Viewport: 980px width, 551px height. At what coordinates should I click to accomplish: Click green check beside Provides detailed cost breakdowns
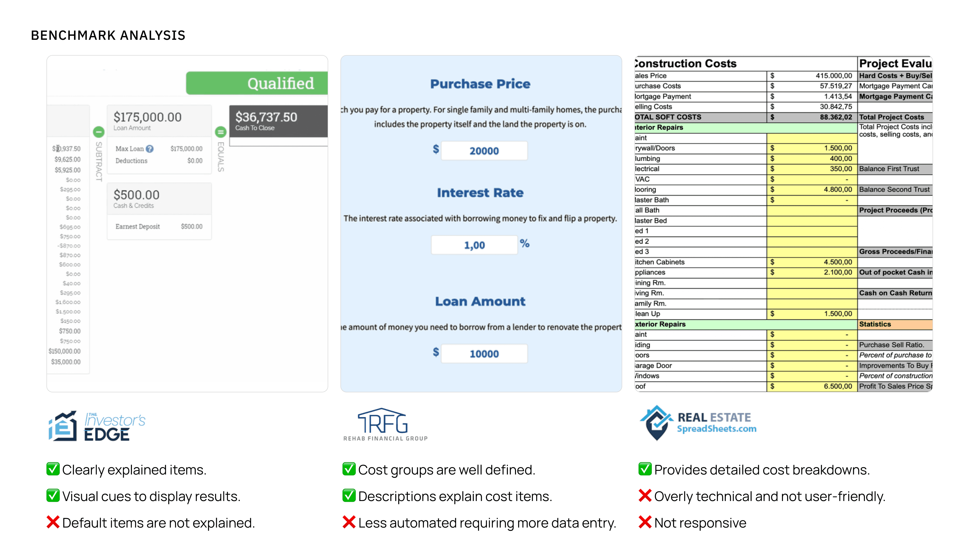645,469
